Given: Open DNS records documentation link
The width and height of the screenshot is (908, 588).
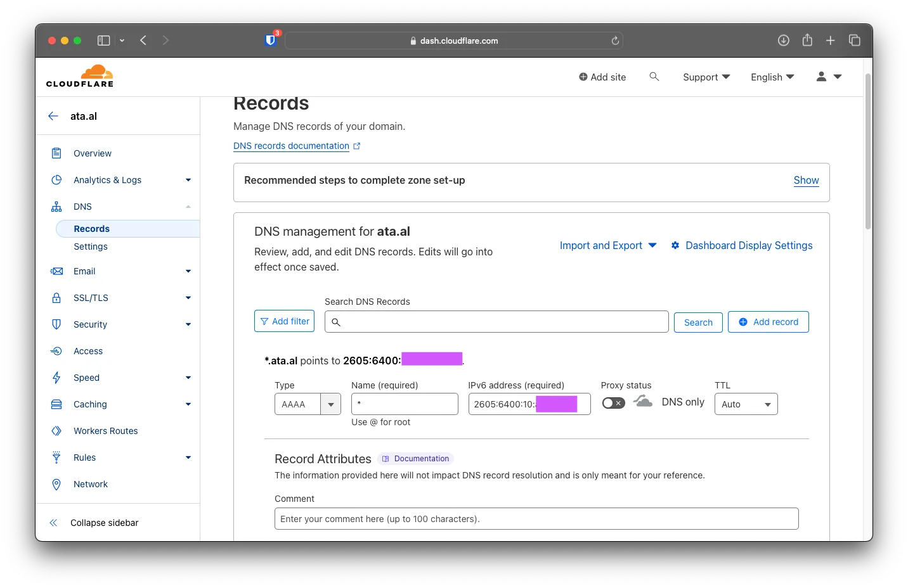Looking at the screenshot, I should coord(297,146).
